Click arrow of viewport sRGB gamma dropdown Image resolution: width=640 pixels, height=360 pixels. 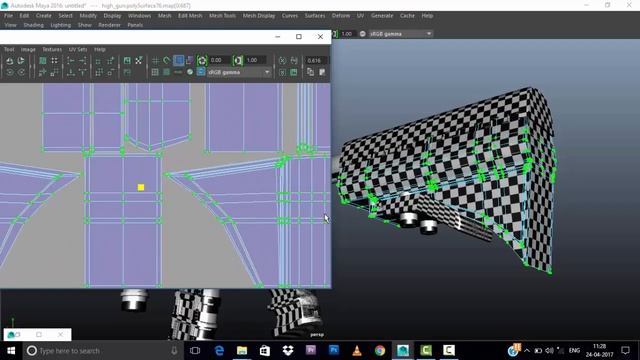pos(429,34)
